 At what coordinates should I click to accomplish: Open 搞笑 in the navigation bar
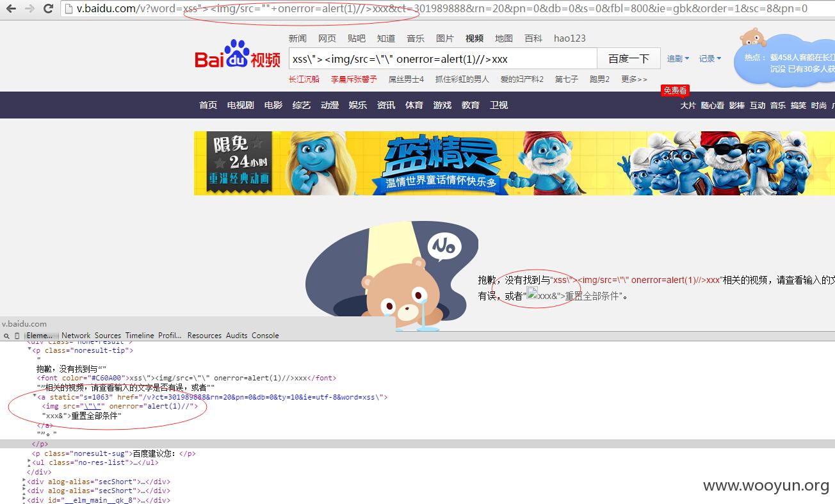click(799, 106)
